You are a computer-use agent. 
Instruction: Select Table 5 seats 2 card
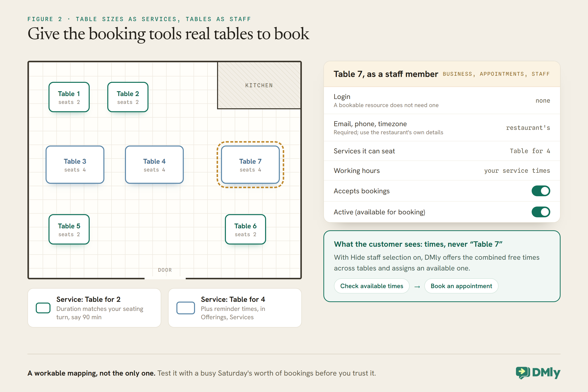click(69, 229)
